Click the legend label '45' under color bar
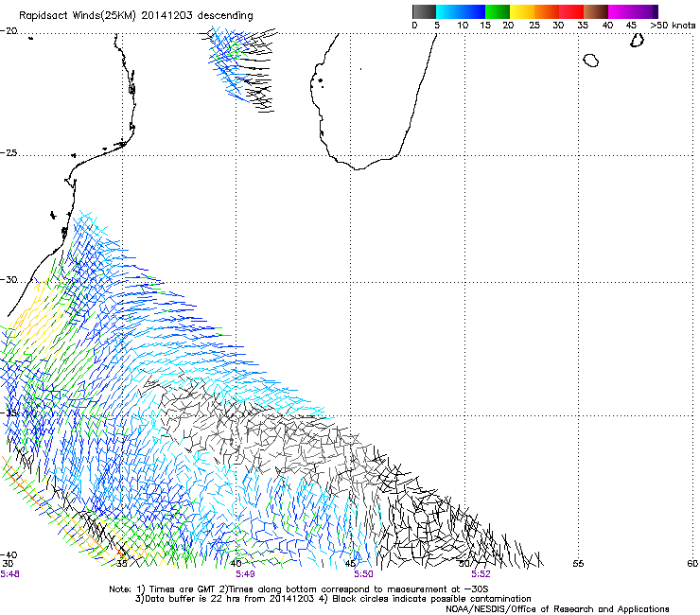Screen dimensions: 700x615 point(631,26)
